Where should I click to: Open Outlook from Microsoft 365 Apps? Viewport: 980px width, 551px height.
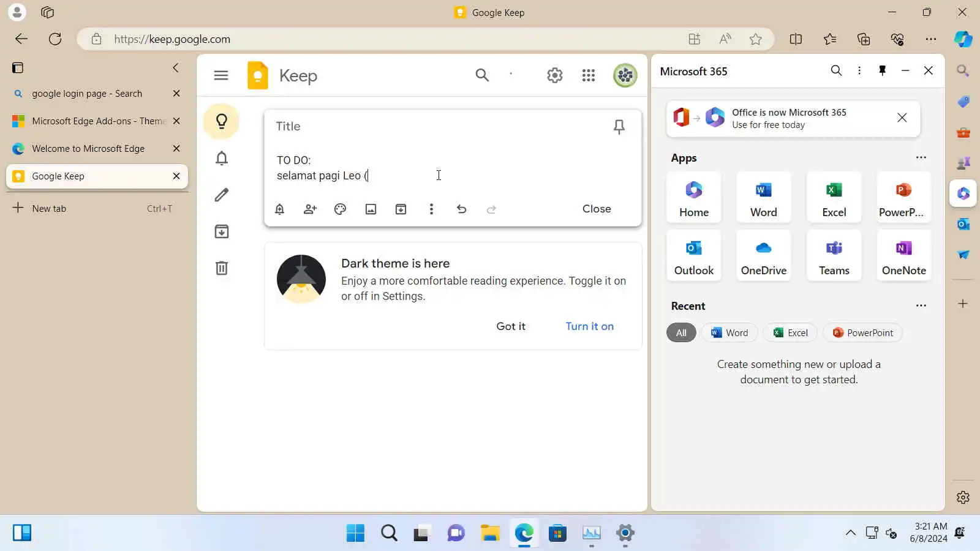[x=694, y=256]
